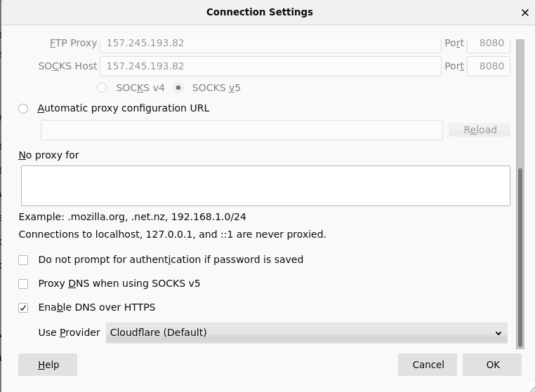Click the Help button
The width and height of the screenshot is (535, 392).
coord(48,365)
